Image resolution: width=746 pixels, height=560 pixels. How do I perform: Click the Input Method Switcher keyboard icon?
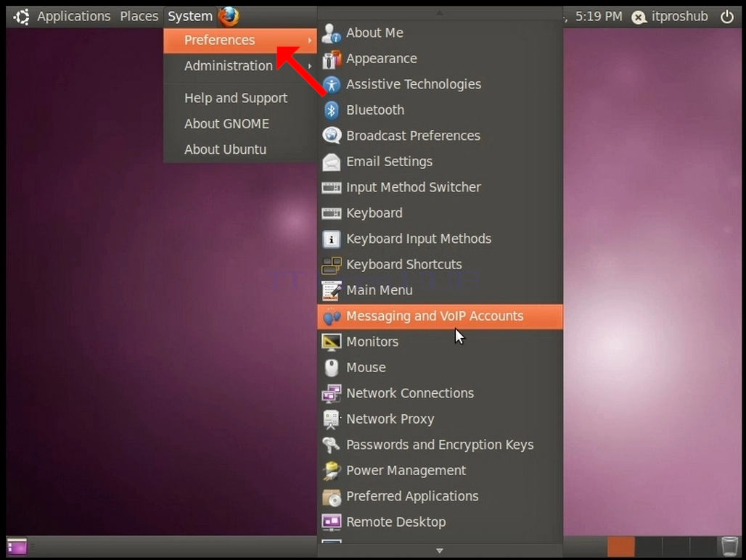(331, 187)
